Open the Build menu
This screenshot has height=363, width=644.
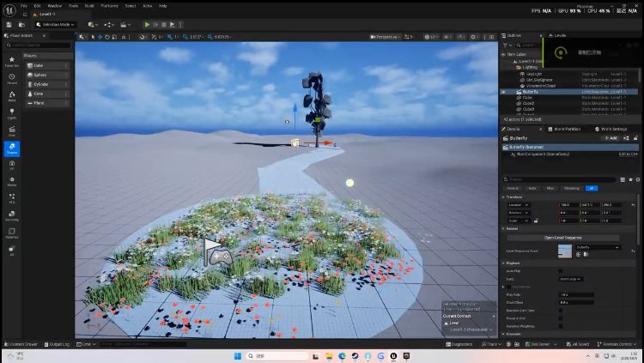pos(89,6)
